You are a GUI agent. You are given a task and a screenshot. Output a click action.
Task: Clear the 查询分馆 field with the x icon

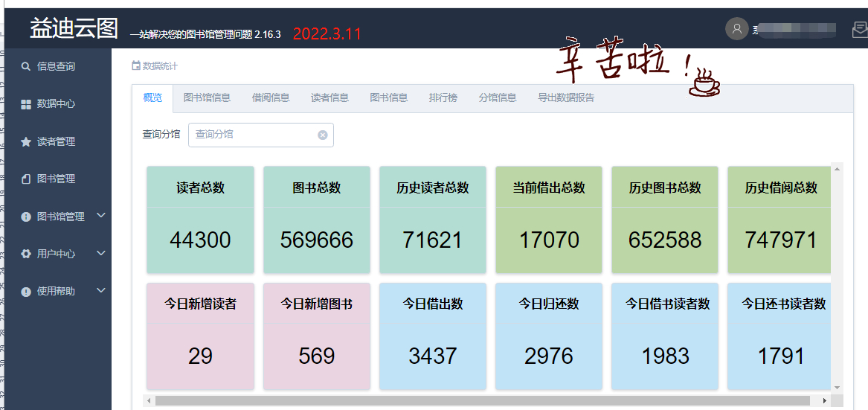[322, 135]
